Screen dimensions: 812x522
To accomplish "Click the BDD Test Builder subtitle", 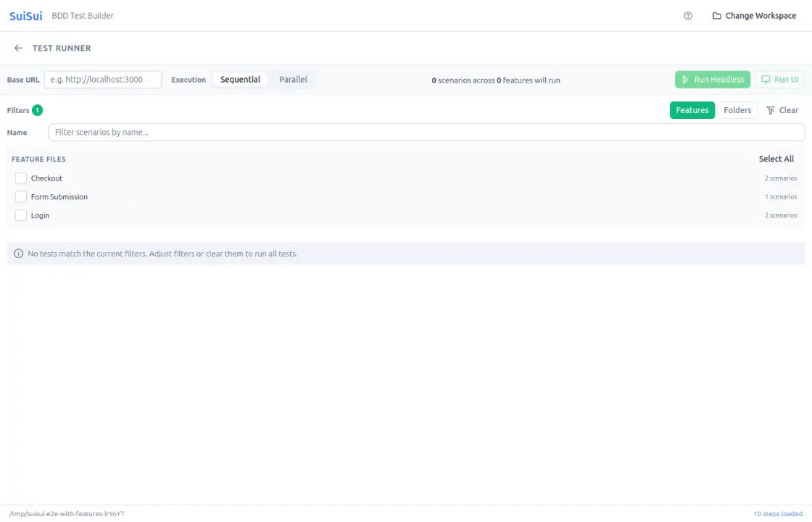I will [x=83, y=15].
